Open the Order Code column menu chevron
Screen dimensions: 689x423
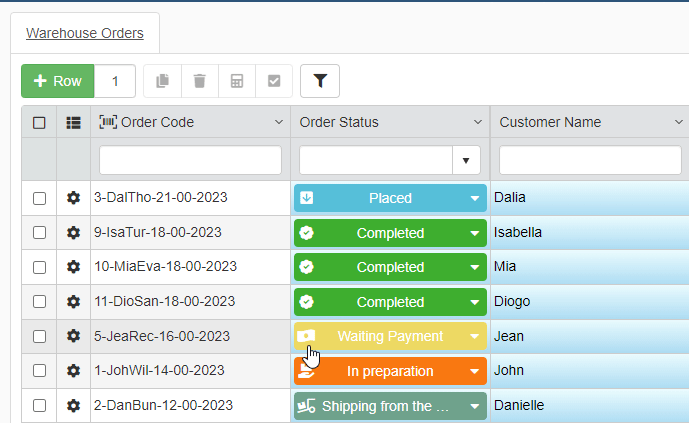pyautogui.click(x=278, y=123)
